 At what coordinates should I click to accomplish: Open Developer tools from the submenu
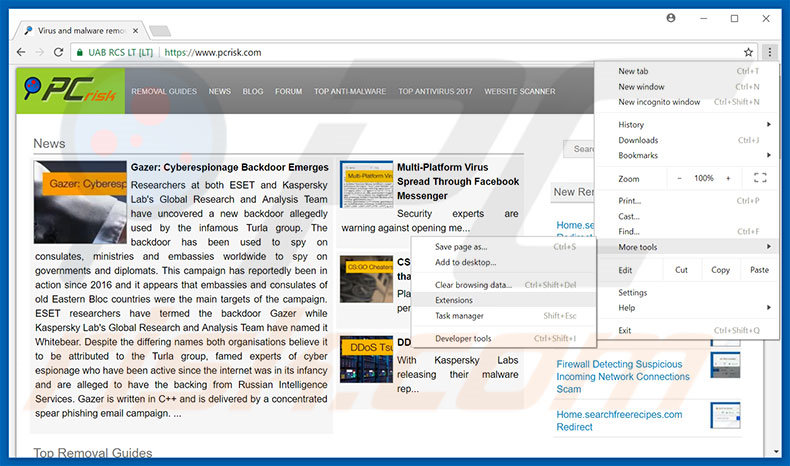504,338
